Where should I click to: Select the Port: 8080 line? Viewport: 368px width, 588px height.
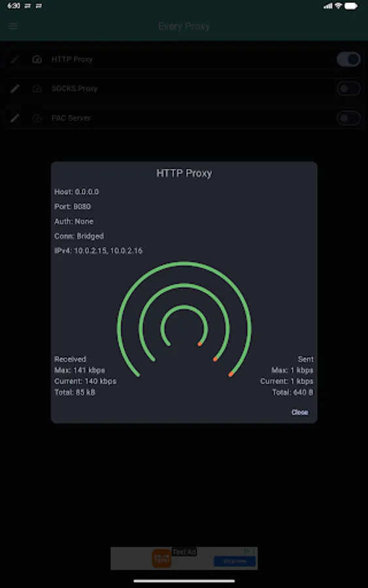click(x=73, y=206)
